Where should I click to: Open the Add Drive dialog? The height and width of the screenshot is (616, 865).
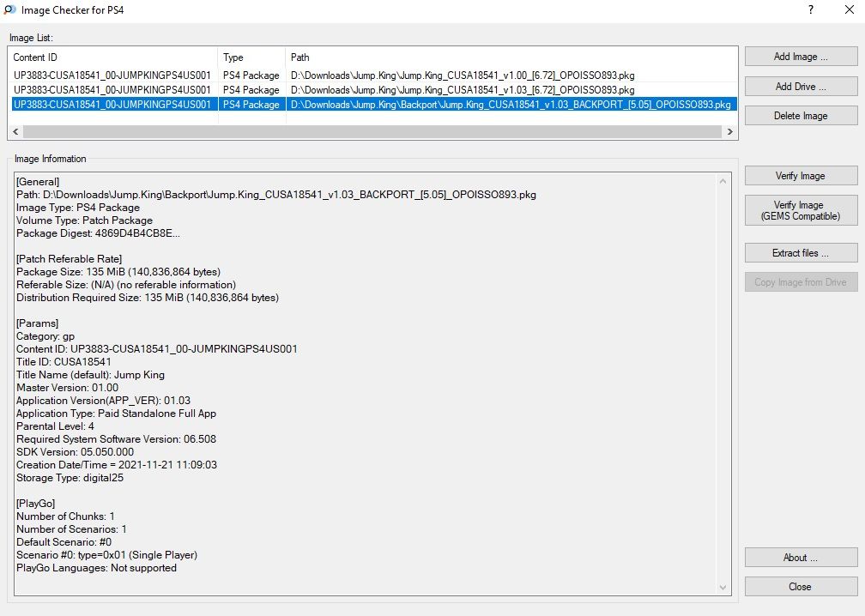click(x=801, y=87)
